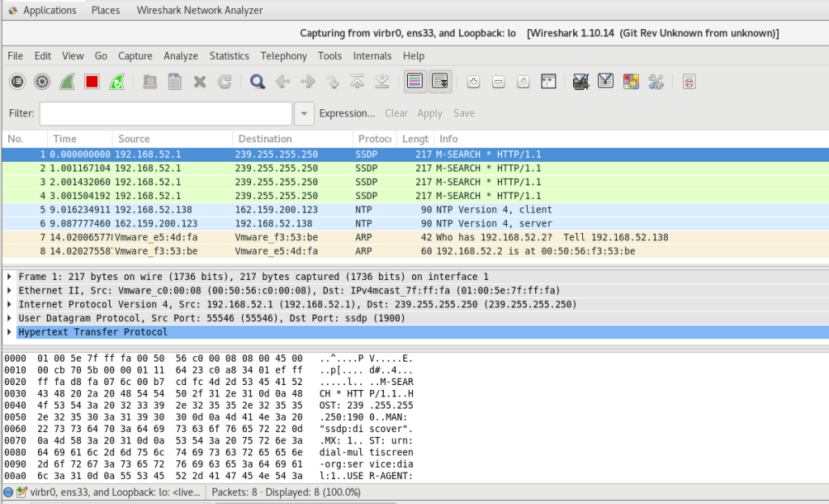This screenshot has width=829, height=504.
Task: Open coloring rules icon
Action: [631, 82]
